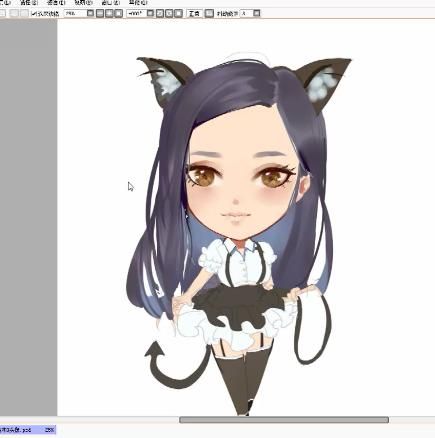Reset the canvas zoom view icon
Viewport: 435px width, 438px height.
(118, 13)
